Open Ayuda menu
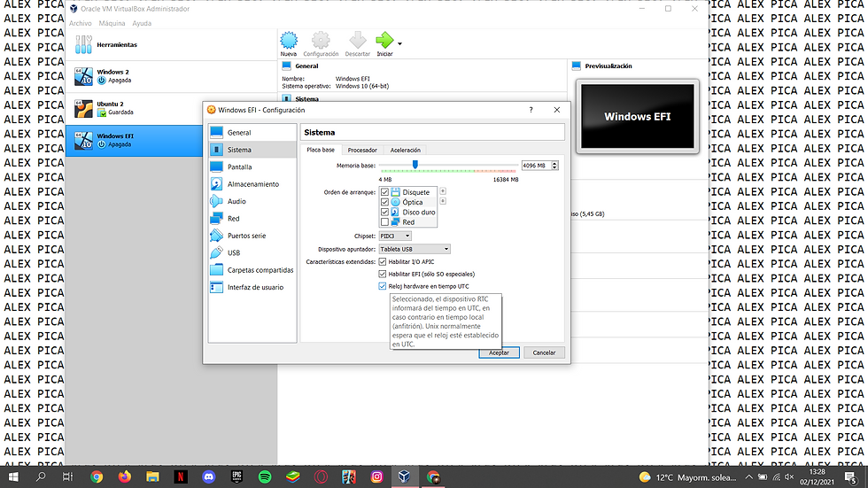Screen dimensions: 868x488 pos(142,23)
